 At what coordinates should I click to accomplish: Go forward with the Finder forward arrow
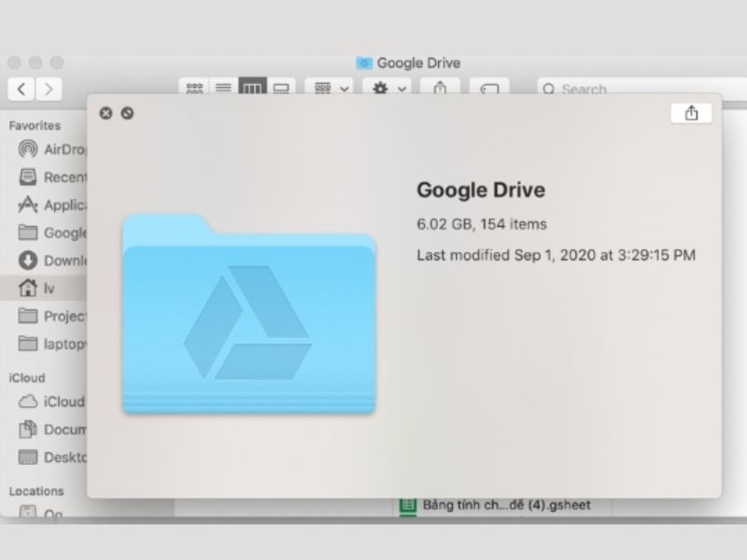tap(49, 89)
